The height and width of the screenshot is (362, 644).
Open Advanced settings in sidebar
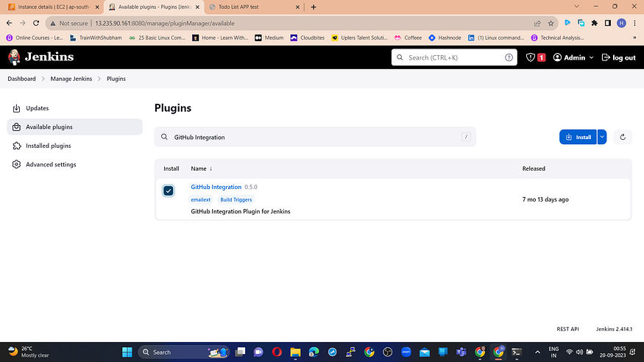(x=75, y=165)
